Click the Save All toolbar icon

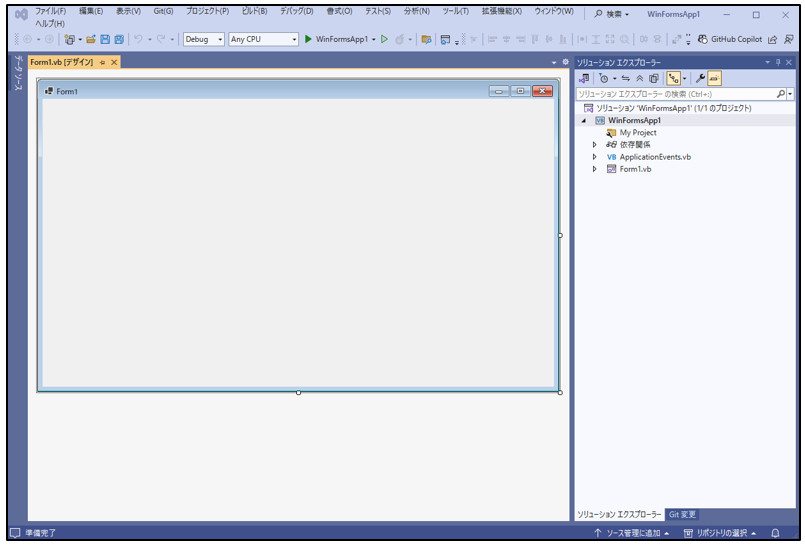(119, 40)
